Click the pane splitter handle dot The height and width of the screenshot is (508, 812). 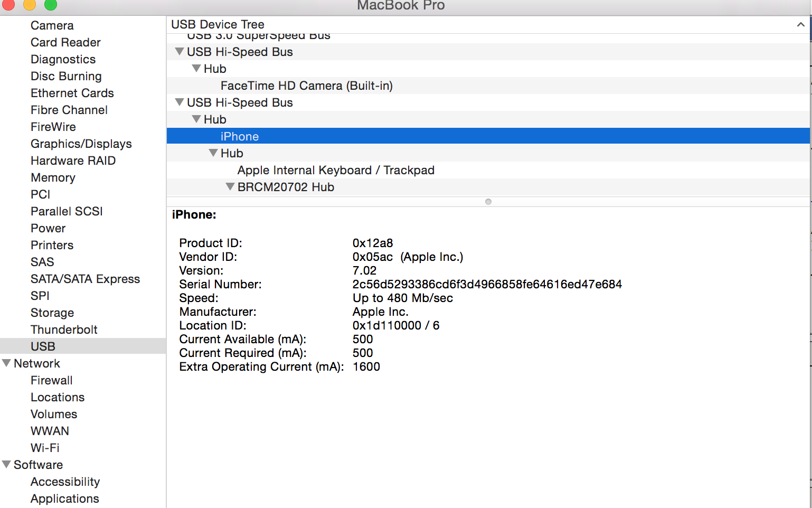pyautogui.click(x=488, y=202)
